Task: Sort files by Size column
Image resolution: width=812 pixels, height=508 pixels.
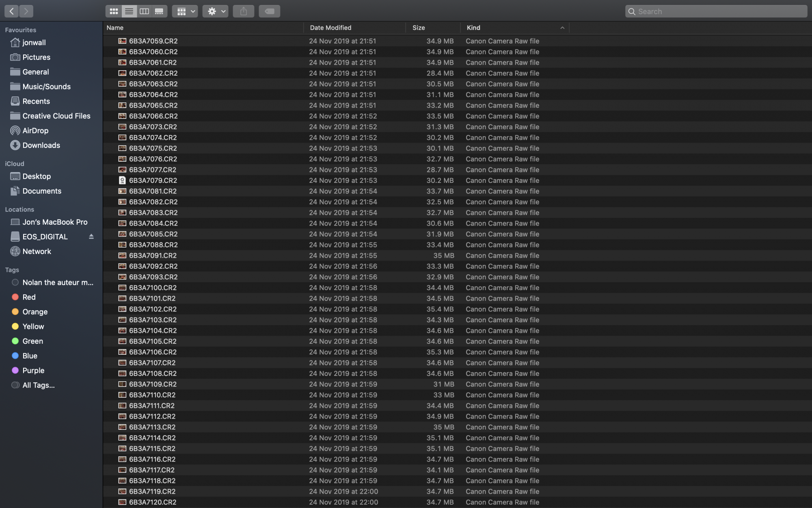Action: coord(419,28)
